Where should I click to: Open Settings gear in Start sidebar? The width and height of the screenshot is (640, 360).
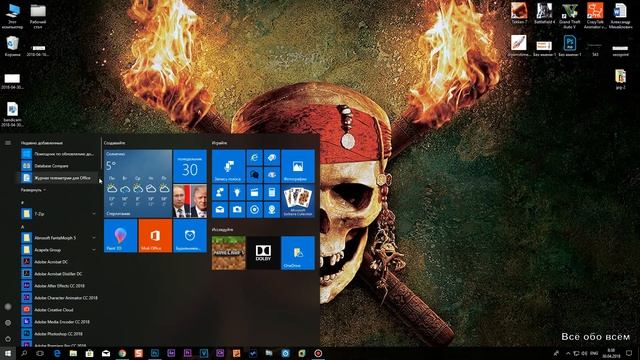coord(8,322)
